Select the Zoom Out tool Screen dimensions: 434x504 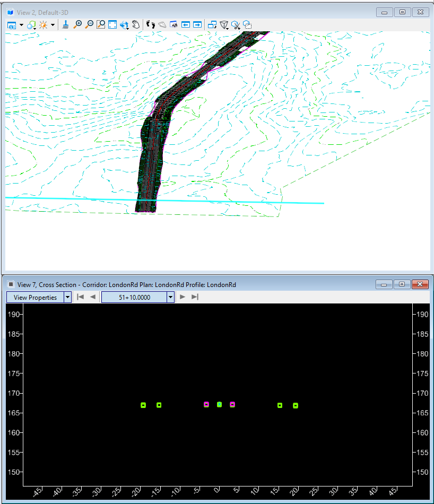click(89, 24)
